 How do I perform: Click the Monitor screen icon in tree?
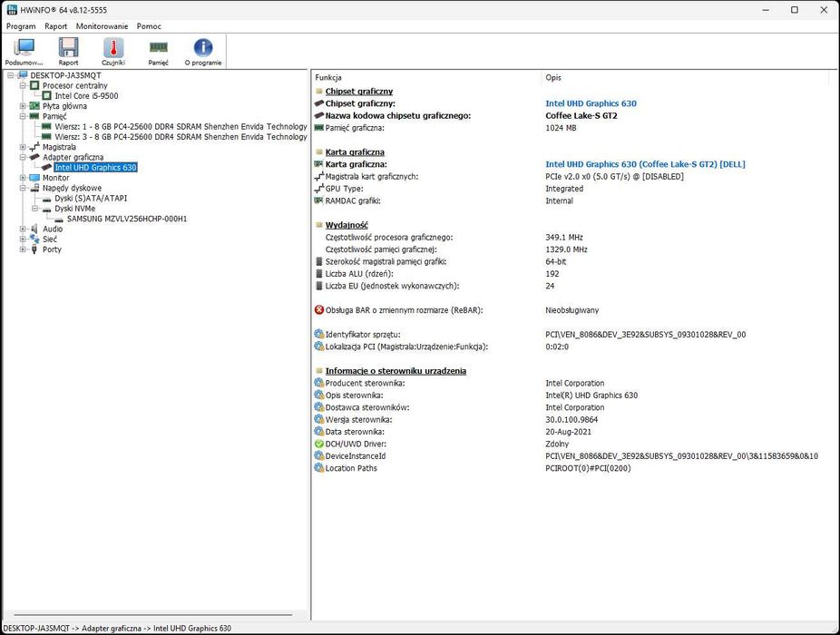pyautogui.click(x=34, y=178)
